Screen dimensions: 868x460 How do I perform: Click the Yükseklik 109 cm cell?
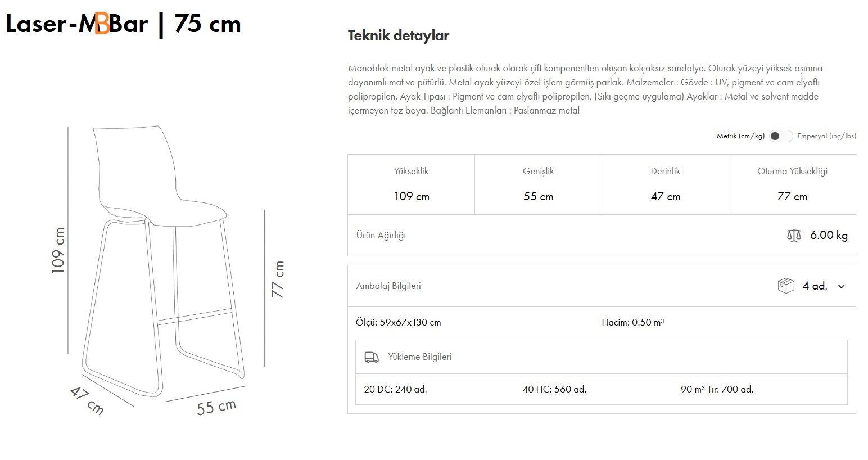pyautogui.click(x=412, y=184)
